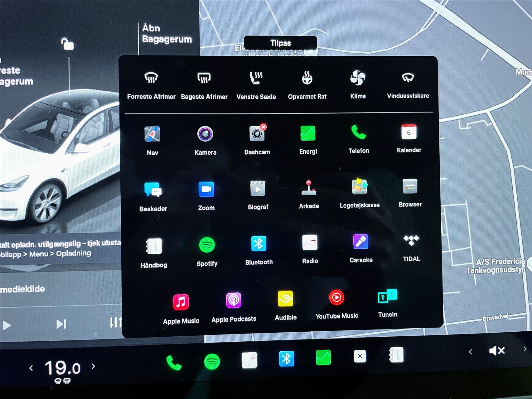
Task: Open the TIDAL app
Action: 411,248
